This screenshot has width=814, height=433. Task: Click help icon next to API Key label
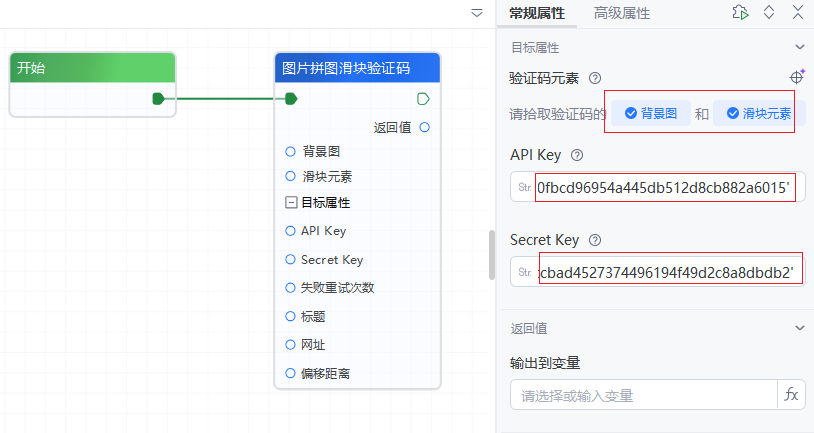tap(576, 155)
